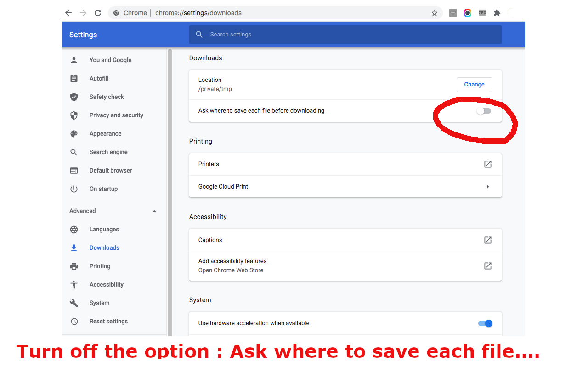Click the browser forward arrow

point(83,13)
